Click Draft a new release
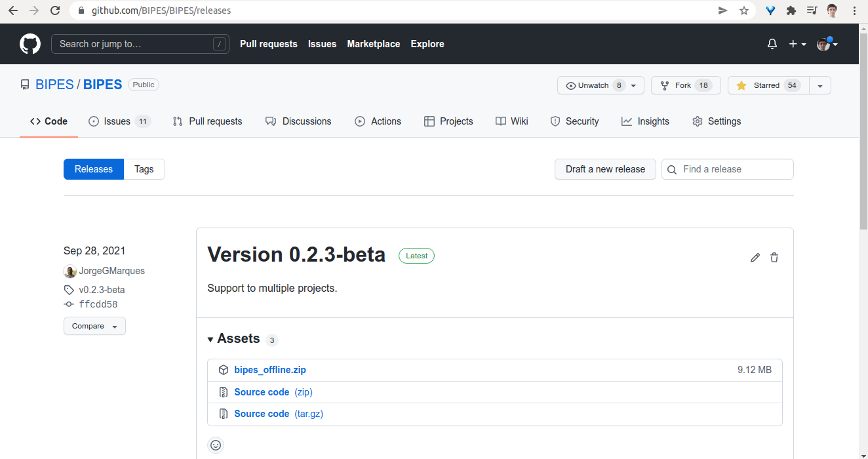868x459 pixels. [x=605, y=169]
